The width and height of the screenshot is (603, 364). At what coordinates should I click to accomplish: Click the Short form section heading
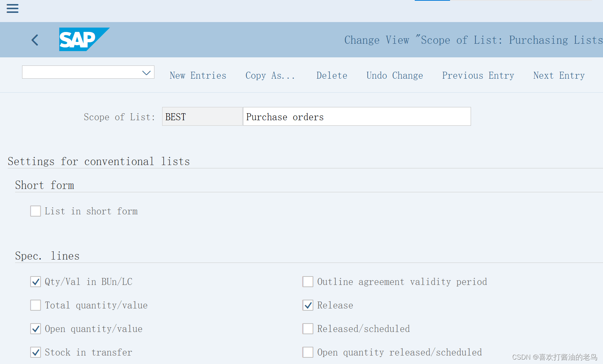(44, 185)
